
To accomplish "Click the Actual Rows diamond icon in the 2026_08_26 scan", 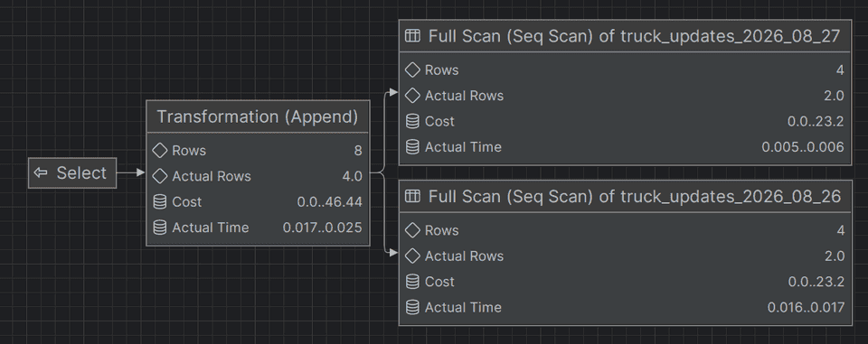I will point(412,256).
